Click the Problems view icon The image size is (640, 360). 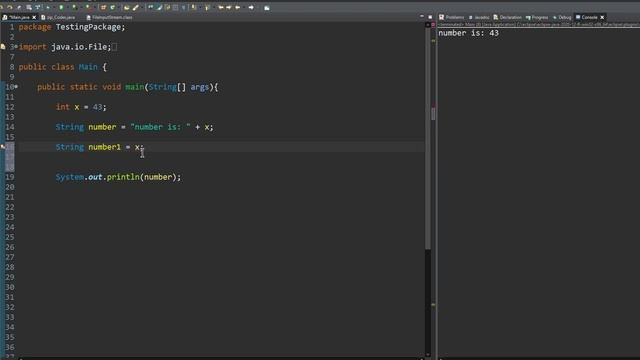pyautogui.click(x=441, y=17)
